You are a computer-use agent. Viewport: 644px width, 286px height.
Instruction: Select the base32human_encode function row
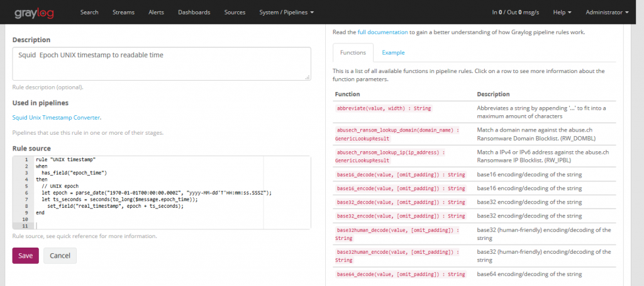(x=474, y=256)
